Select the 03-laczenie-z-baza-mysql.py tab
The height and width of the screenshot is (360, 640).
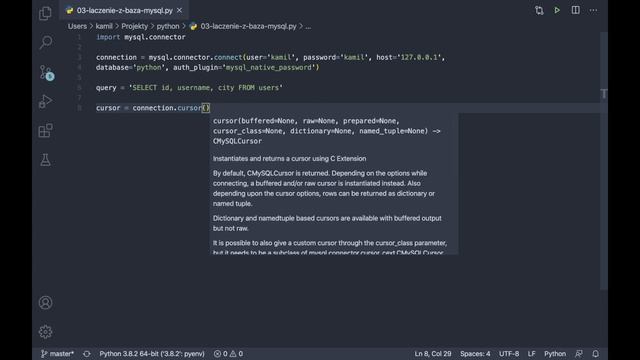(124, 10)
